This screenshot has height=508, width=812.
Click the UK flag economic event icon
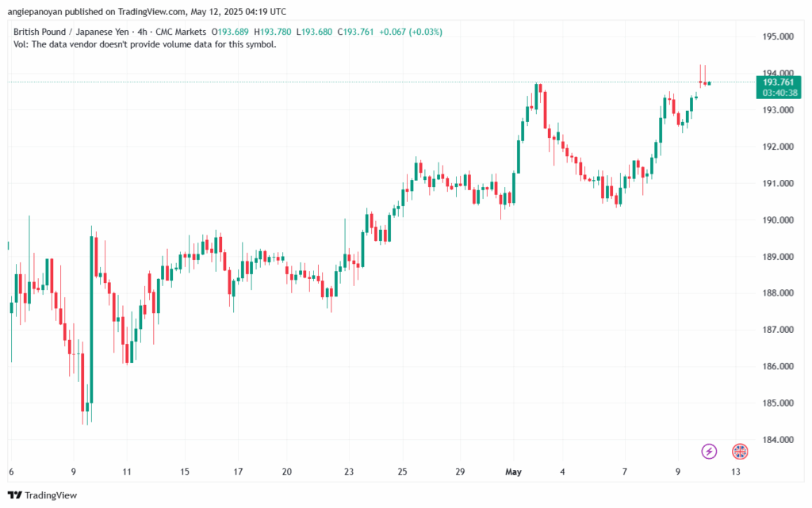point(739,451)
